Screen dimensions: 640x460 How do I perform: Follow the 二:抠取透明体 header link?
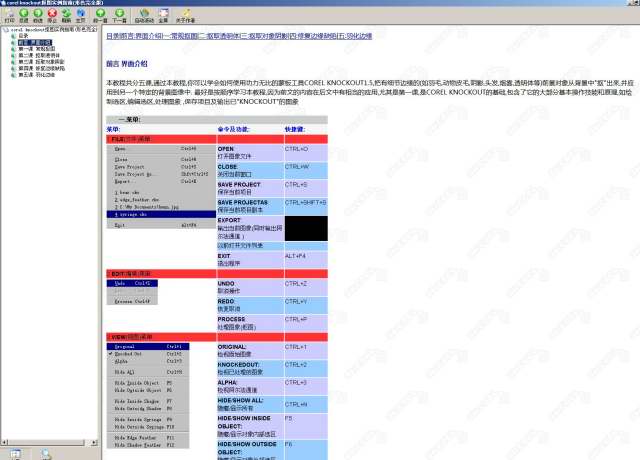tap(219, 36)
